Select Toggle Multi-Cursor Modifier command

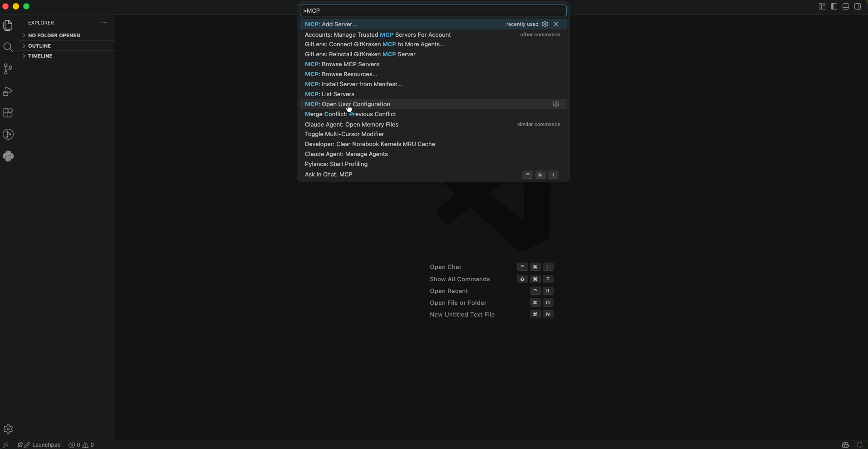click(433, 134)
